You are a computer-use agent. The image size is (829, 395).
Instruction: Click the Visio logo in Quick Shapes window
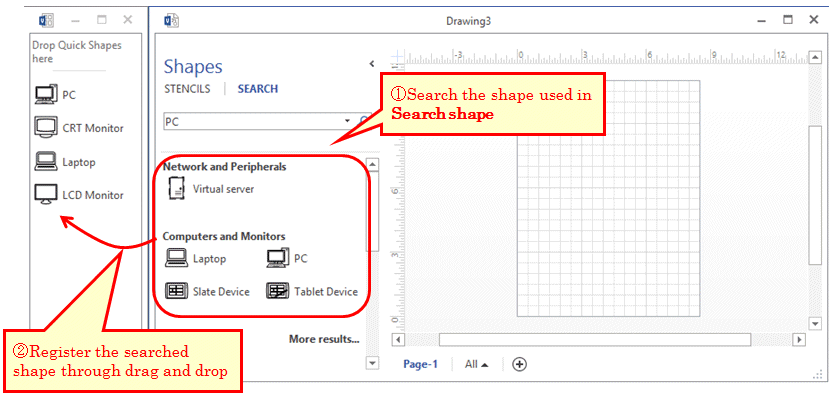47,20
